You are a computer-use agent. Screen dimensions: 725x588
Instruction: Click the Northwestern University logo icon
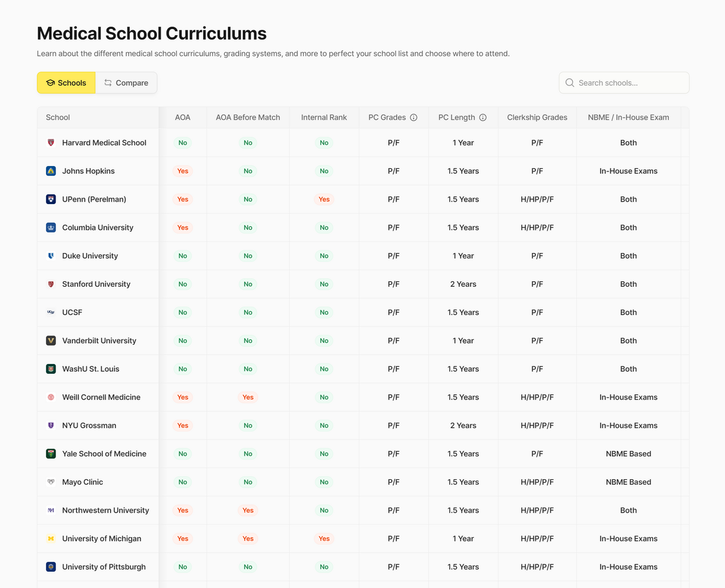click(x=51, y=511)
